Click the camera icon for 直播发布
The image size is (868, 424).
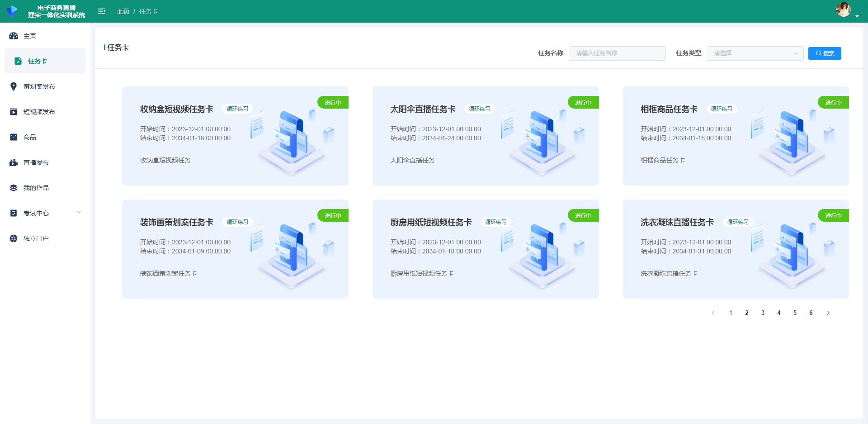point(14,162)
